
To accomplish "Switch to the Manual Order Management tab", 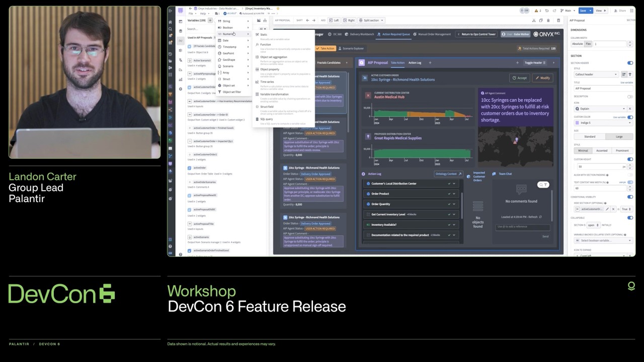I will [432, 34].
